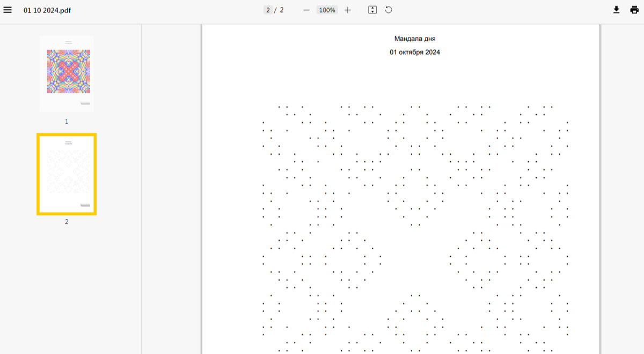Viewport: 644px width, 354px height.
Task: Click the fit to page icon
Action: point(372,10)
